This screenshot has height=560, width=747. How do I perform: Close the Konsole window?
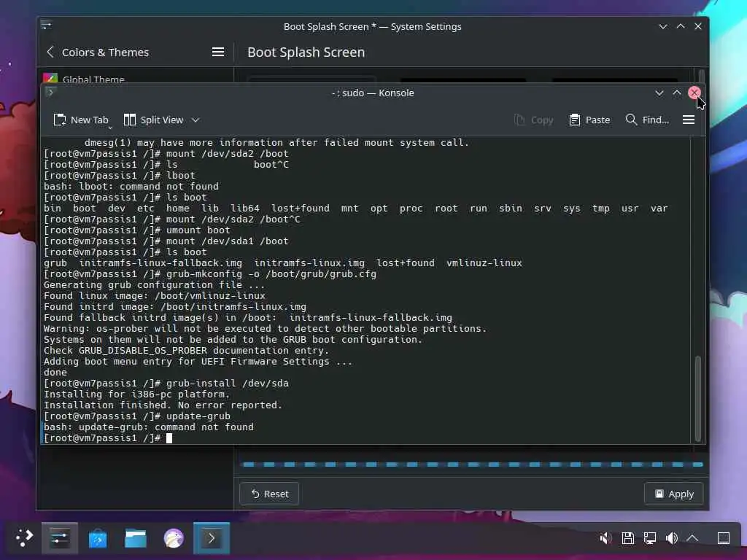tap(694, 93)
